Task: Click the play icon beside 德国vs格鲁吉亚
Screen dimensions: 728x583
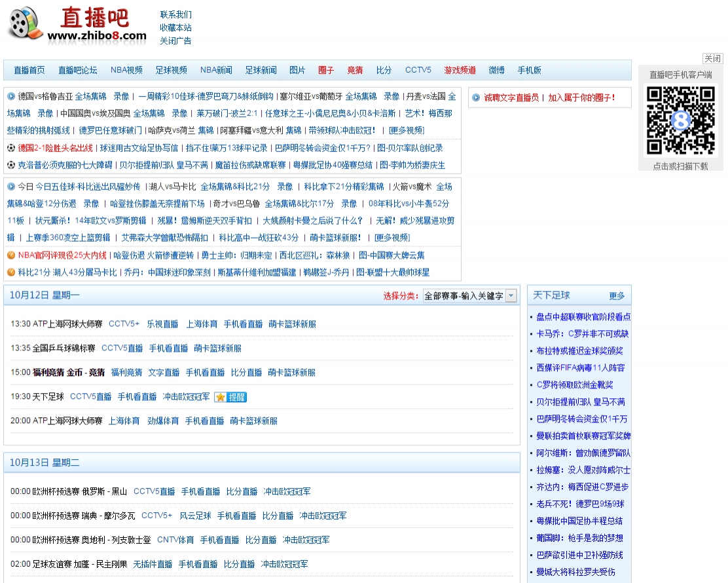Action: click(x=11, y=96)
